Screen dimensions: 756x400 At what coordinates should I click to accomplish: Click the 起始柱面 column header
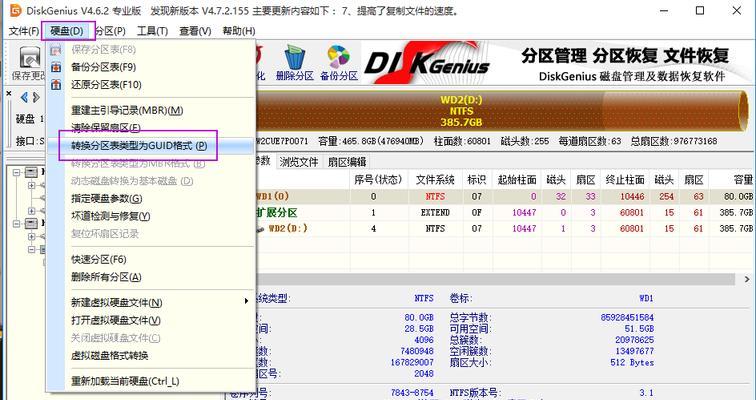(x=516, y=180)
